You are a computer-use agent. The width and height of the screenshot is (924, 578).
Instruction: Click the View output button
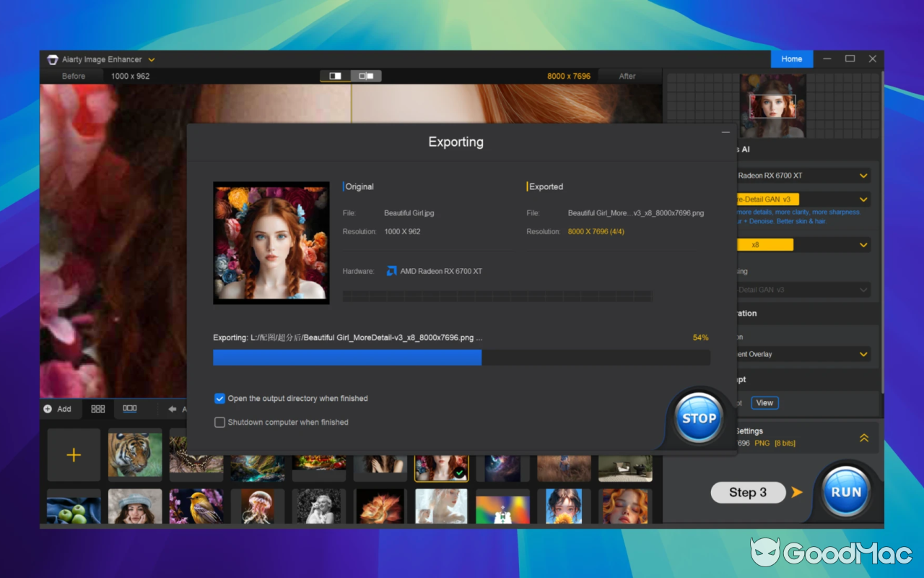coord(764,402)
